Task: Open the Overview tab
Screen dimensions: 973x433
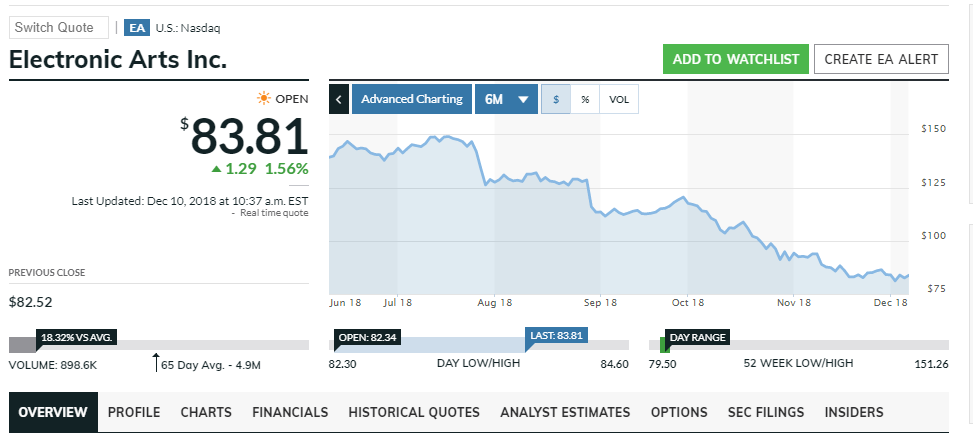Action: (53, 412)
